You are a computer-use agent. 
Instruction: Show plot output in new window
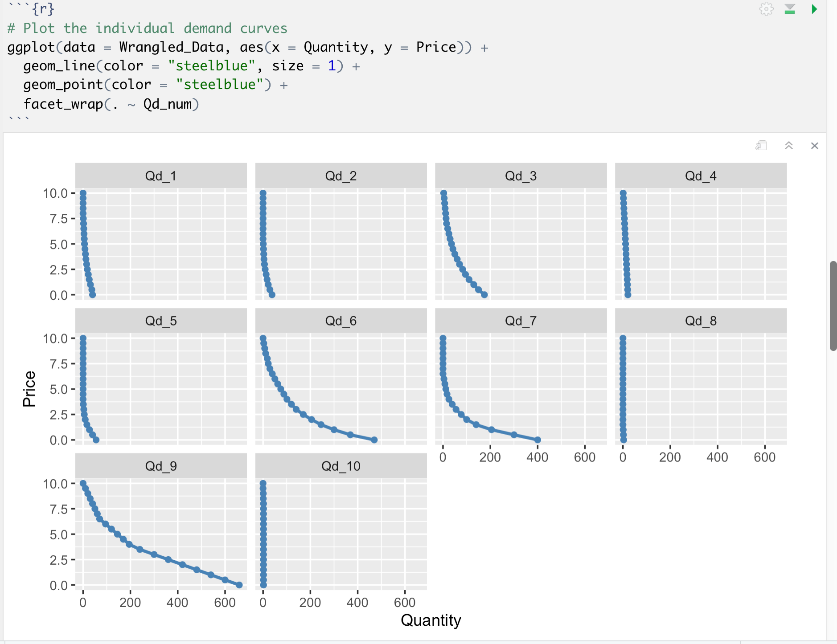click(761, 146)
